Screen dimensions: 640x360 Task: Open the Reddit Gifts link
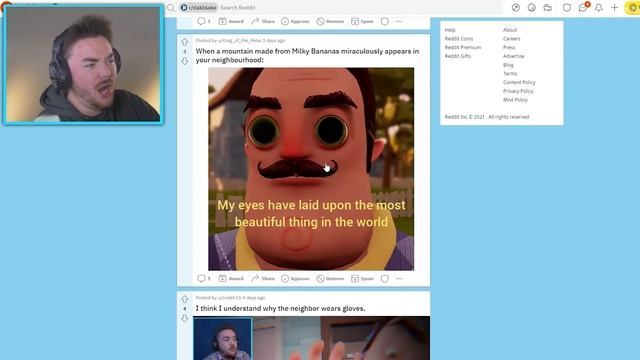(x=458, y=56)
